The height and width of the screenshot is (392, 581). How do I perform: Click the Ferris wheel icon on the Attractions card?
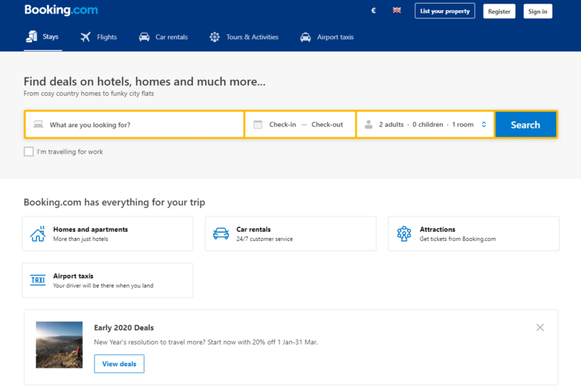404,234
